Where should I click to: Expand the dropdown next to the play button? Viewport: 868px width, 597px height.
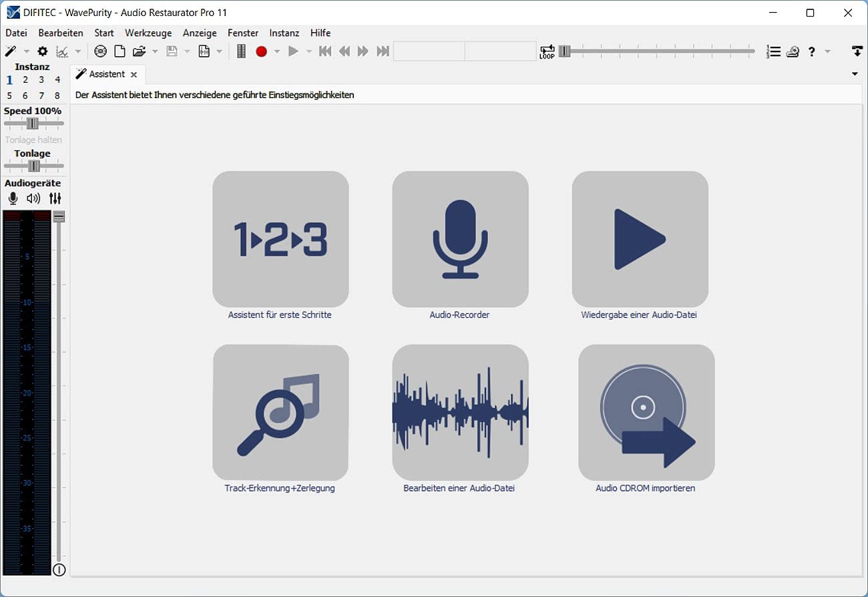click(308, 51)
